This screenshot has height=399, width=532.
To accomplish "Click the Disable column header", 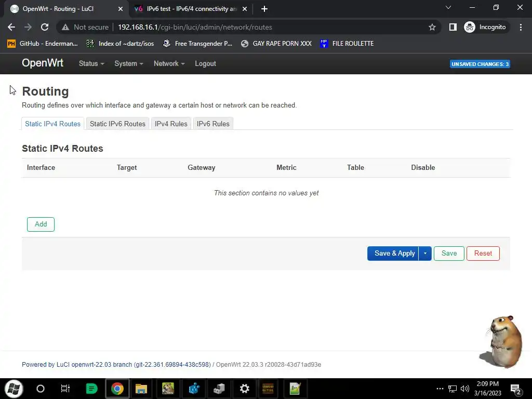I will point(423,168).
